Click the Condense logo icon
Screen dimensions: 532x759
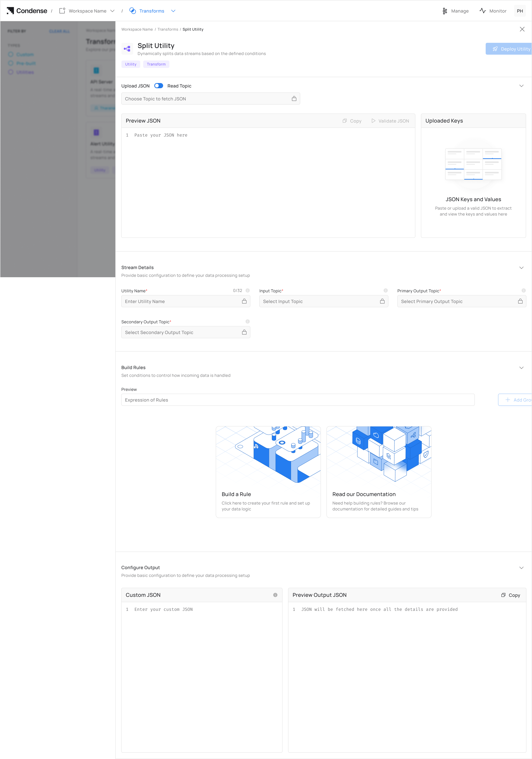pos(10,11)
